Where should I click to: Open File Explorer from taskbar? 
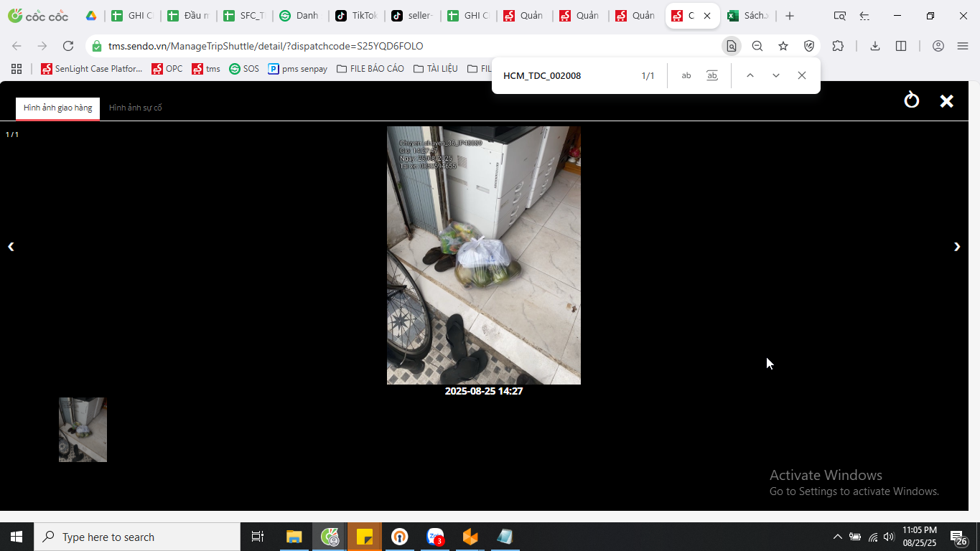[294, 537]
